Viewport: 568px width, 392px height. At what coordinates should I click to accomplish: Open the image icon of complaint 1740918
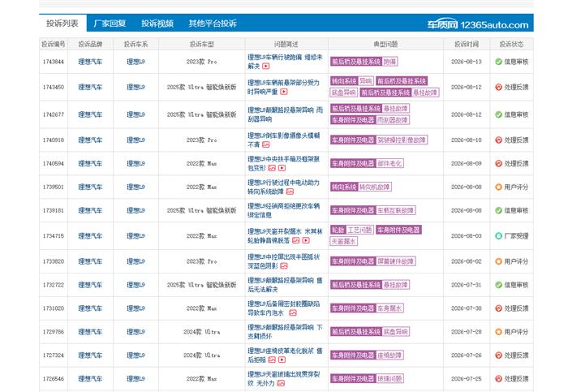tap(266, 144)
